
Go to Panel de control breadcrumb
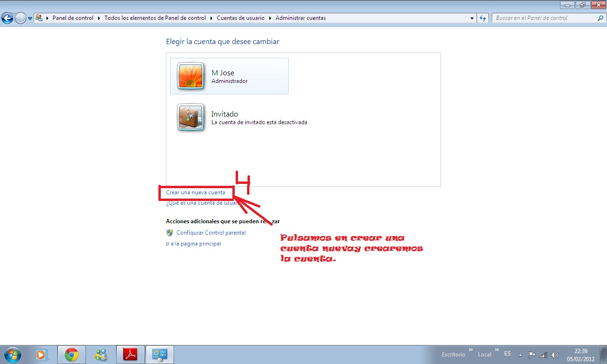pos(74,18)
